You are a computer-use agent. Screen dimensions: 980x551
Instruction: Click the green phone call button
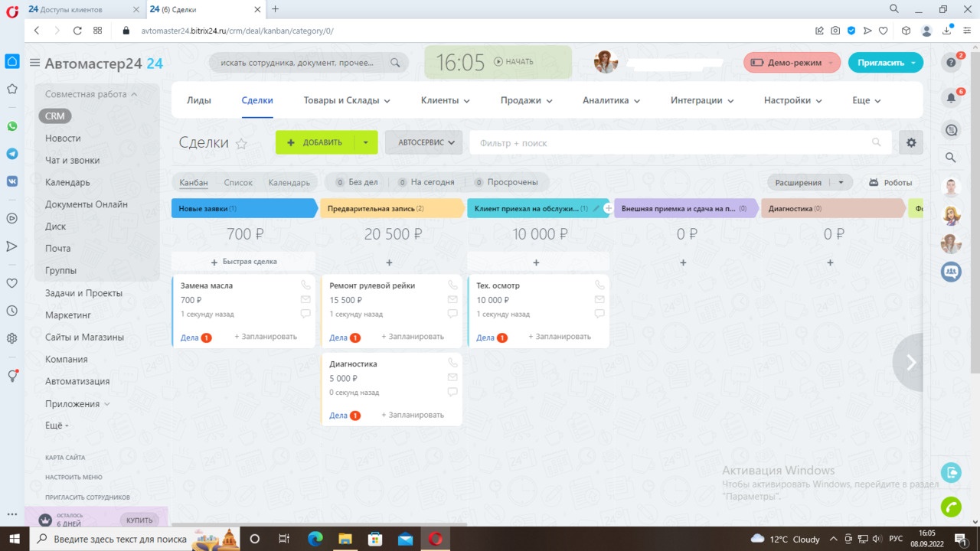click(951, 507)
